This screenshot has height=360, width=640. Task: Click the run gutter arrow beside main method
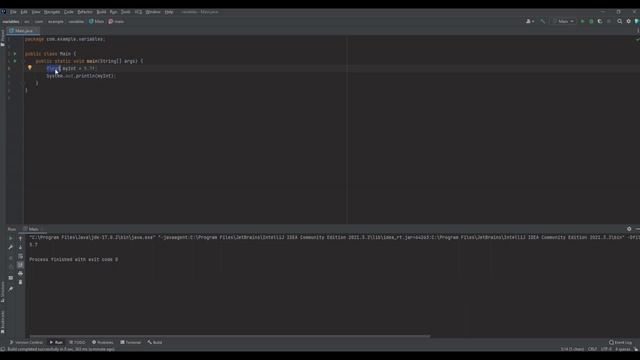15,61
